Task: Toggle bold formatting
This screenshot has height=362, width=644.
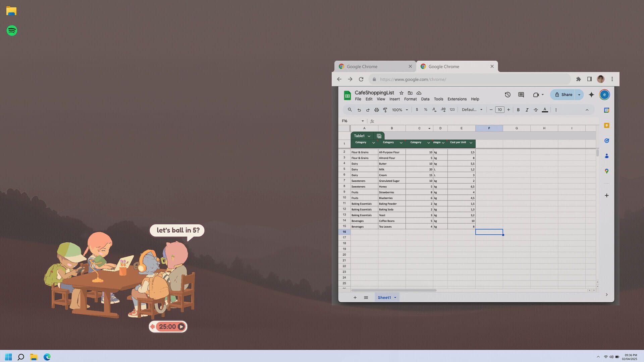Action: [x=518, y=110]
